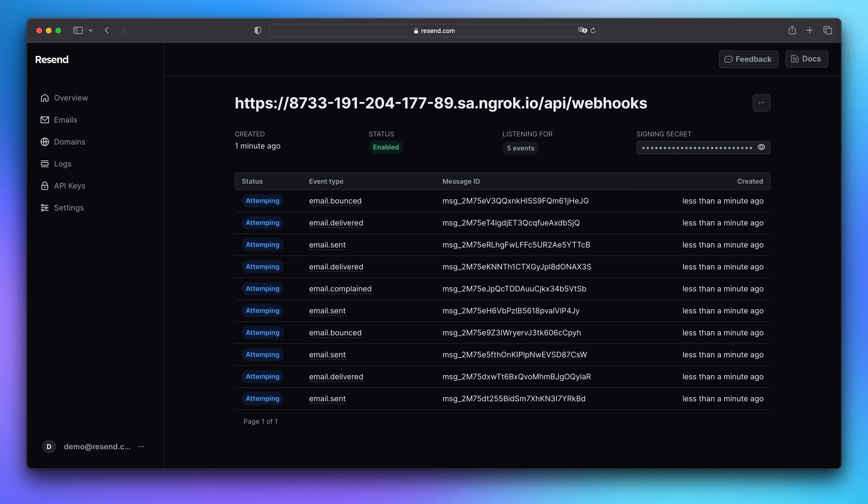Select the Created column header

pyautogui.click(x=750, y=181)
